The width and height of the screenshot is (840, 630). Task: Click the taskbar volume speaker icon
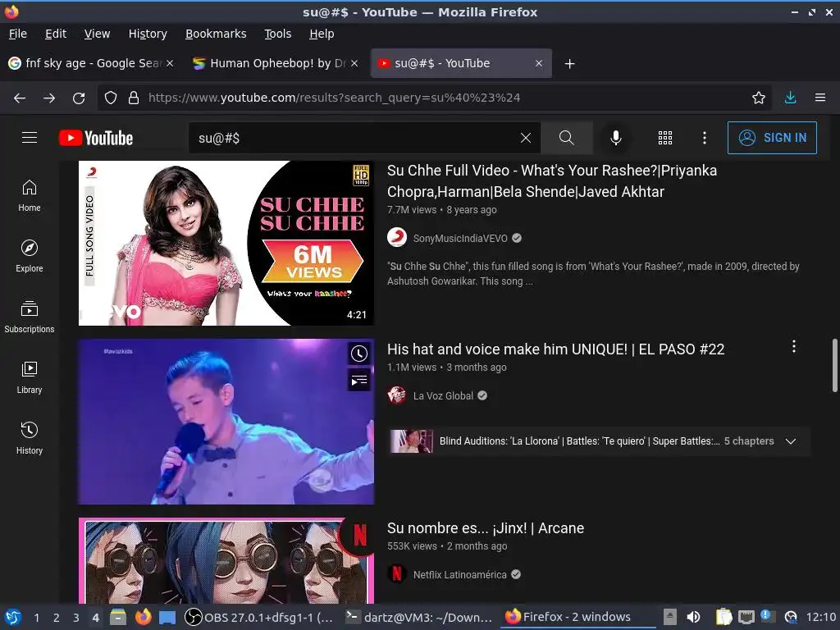(693, 617)
